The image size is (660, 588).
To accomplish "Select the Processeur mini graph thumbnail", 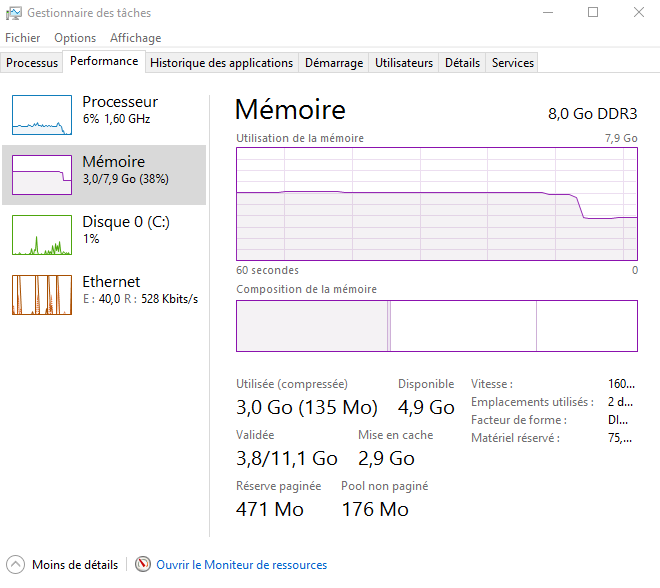I will coord(42,115).
